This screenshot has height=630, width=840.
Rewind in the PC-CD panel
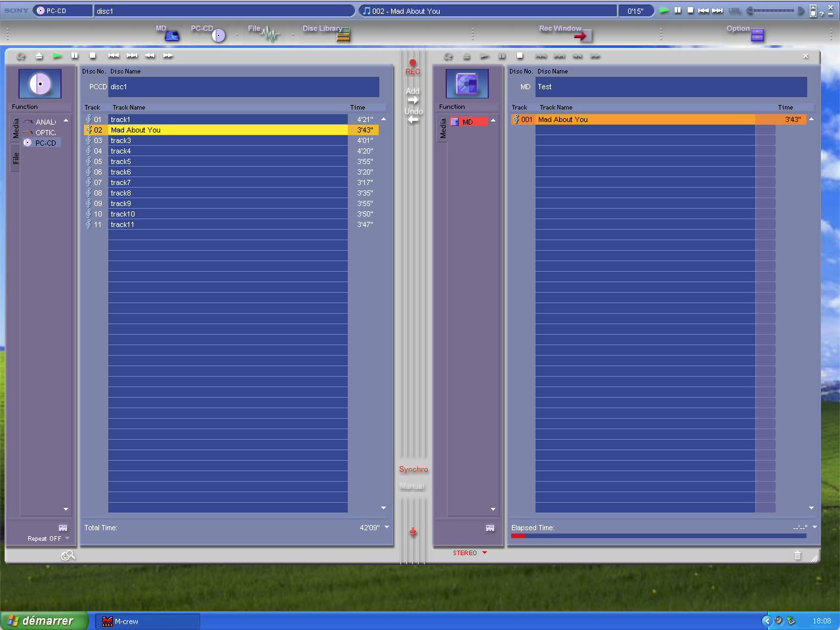coord(150,56)
